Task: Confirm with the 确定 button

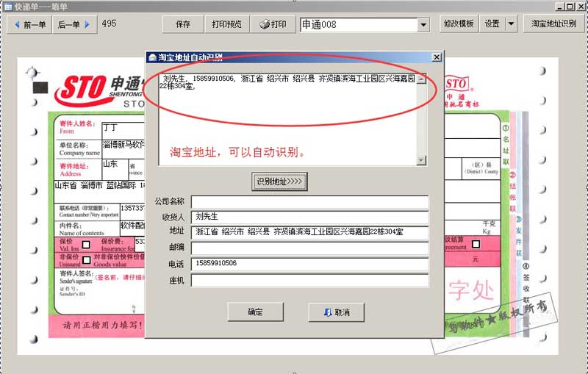Action: click(255, 312)
